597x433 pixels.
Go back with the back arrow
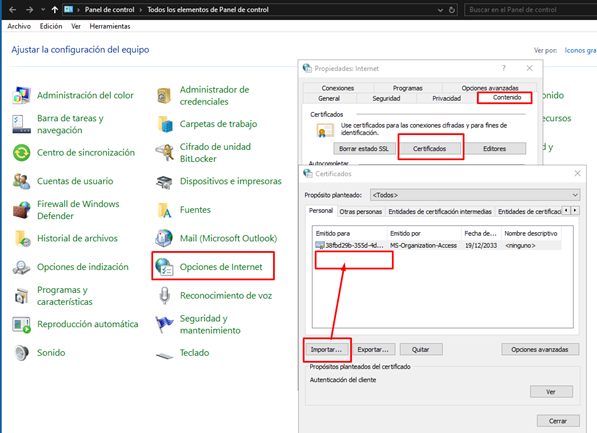pos(13,10)
